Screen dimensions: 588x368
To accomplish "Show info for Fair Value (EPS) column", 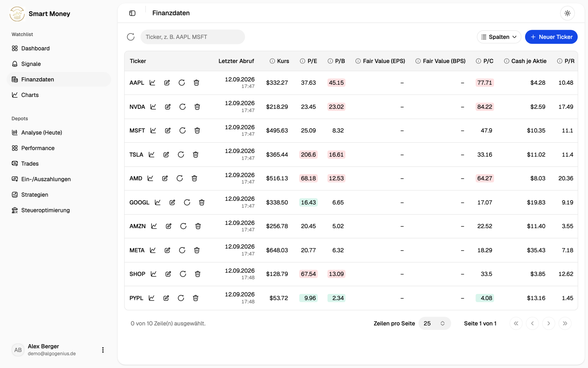I will [358, 61].
